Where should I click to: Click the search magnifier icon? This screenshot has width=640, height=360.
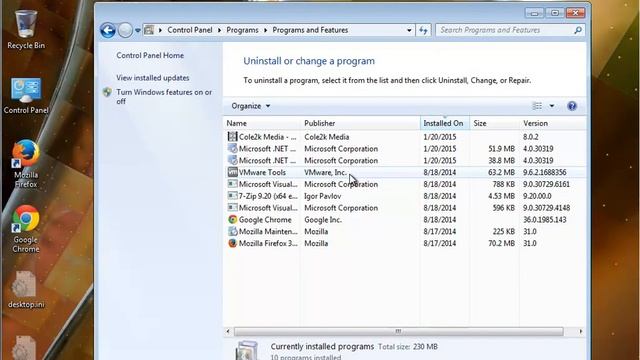pyautogui.click(x=578, y=30)
